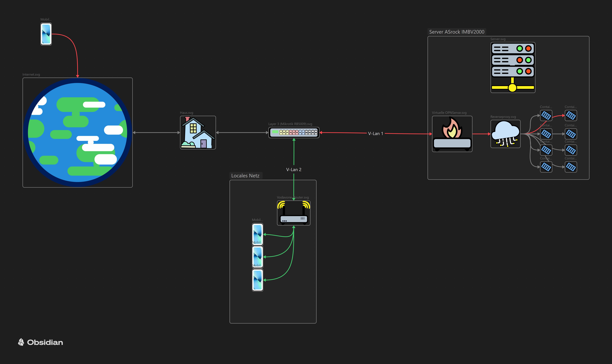Select the Mikrotik RB5009 switch icon
612x364 pixels.
(294, 132)
